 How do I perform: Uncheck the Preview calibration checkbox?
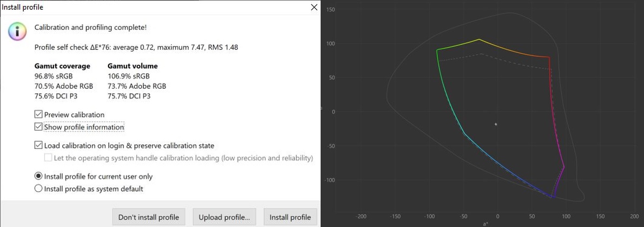38,114
